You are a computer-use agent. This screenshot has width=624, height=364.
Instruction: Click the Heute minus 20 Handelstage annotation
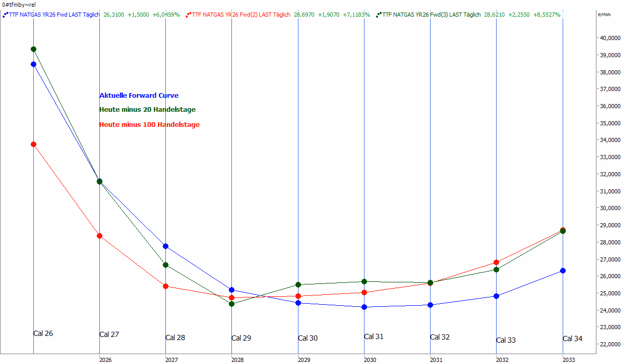click(148, 110)
